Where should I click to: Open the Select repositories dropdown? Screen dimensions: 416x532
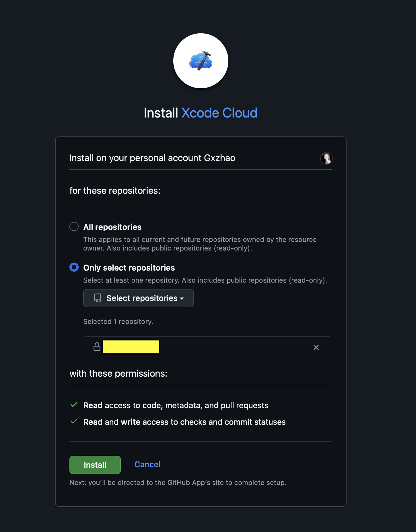tap(139, 298)
